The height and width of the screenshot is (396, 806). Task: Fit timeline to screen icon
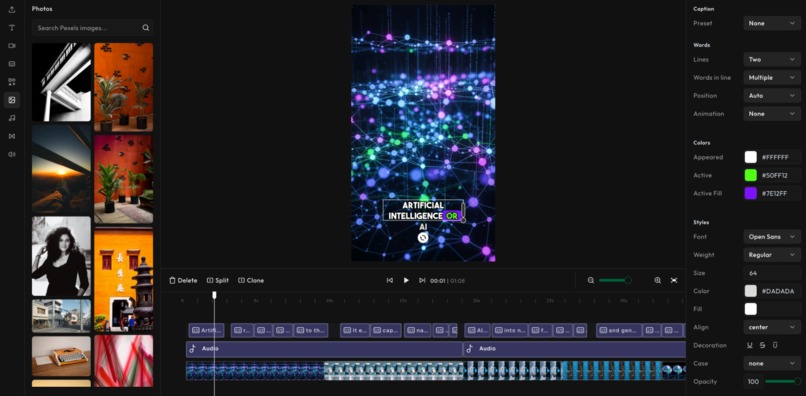point(674,280)
